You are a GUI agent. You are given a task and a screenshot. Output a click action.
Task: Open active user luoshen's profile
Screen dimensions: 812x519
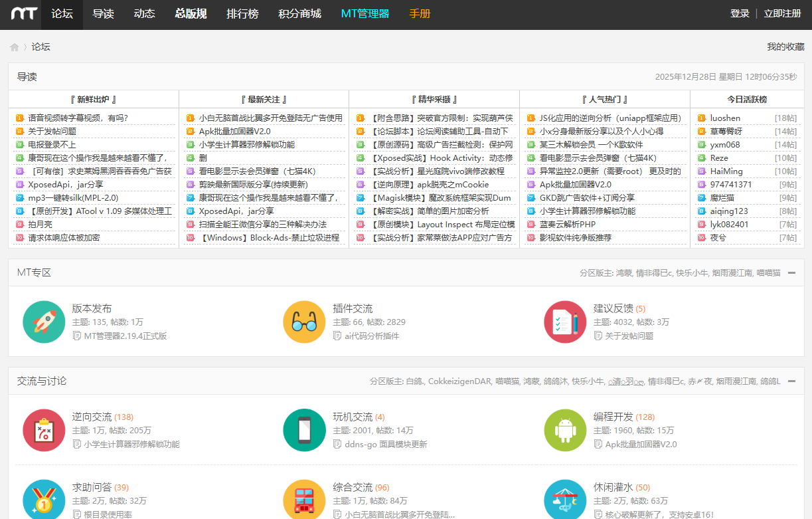click(725, 118)
